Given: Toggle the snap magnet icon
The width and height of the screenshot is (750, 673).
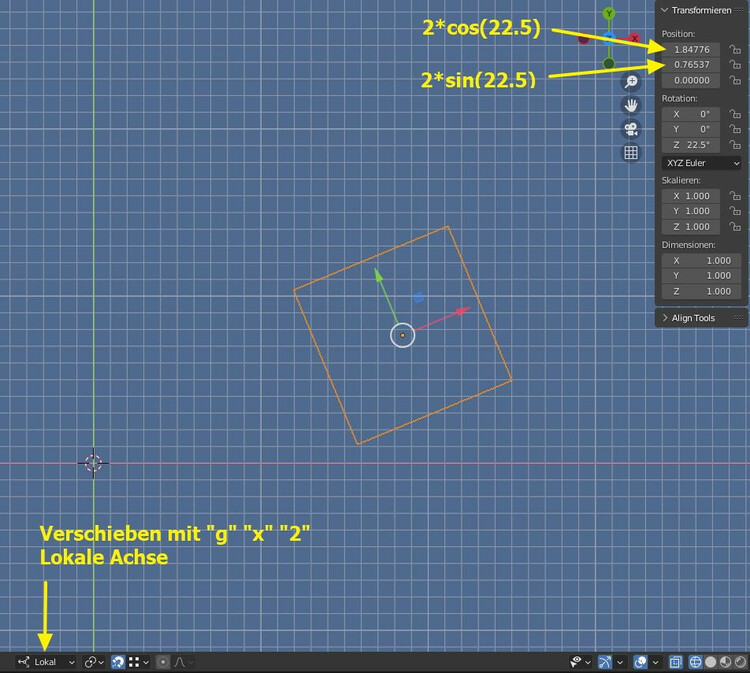Looking at the screenshot, I should 118,662.
